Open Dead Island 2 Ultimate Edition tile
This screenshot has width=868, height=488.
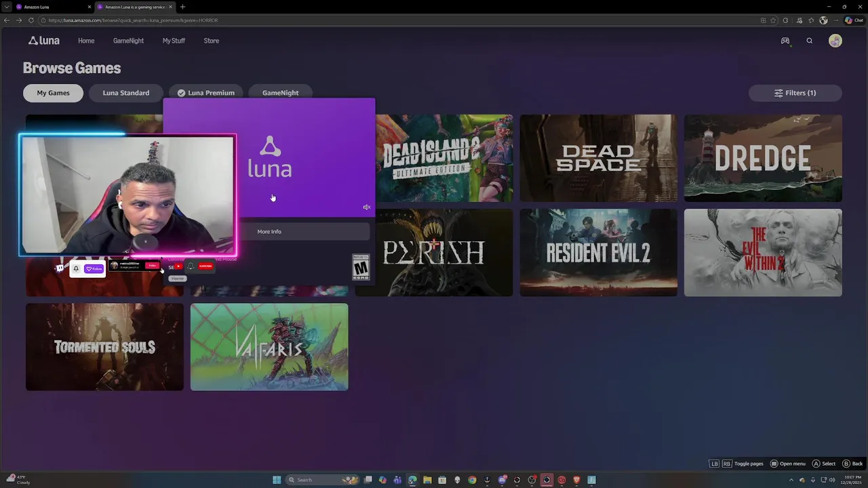[x=445, y=158]
